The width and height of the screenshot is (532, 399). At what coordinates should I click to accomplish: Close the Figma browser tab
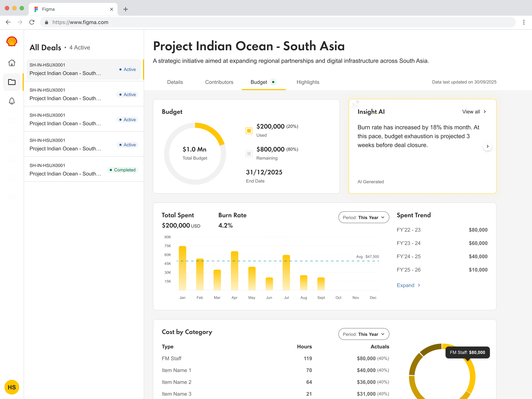tap(111, 9)
